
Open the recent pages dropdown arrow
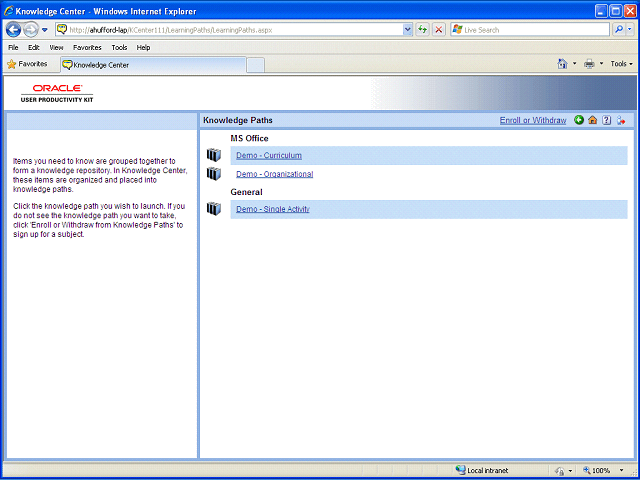[x=45, y=30]
